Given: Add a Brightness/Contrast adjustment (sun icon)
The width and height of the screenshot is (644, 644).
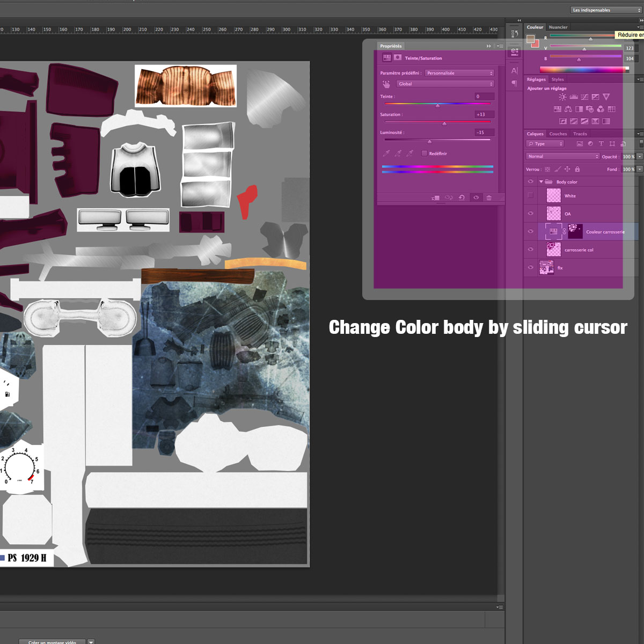Looking at the screenshot, I should pyautogui.click(x=562, y=97).
